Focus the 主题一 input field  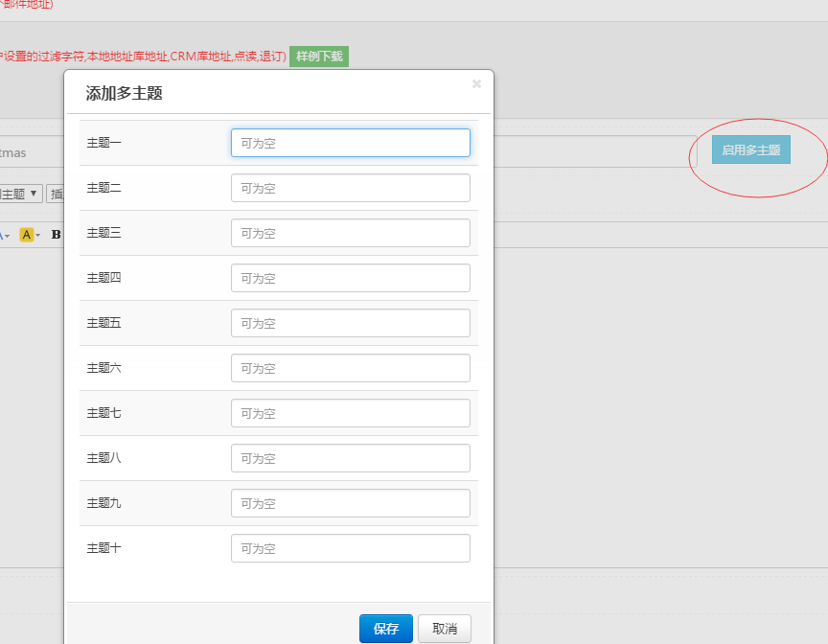(350, 143)
